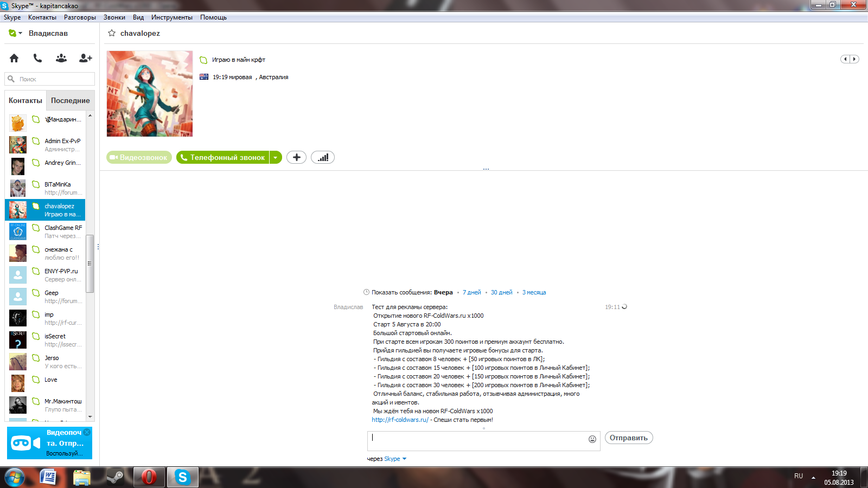Select the imp contact

coord(45,318)
